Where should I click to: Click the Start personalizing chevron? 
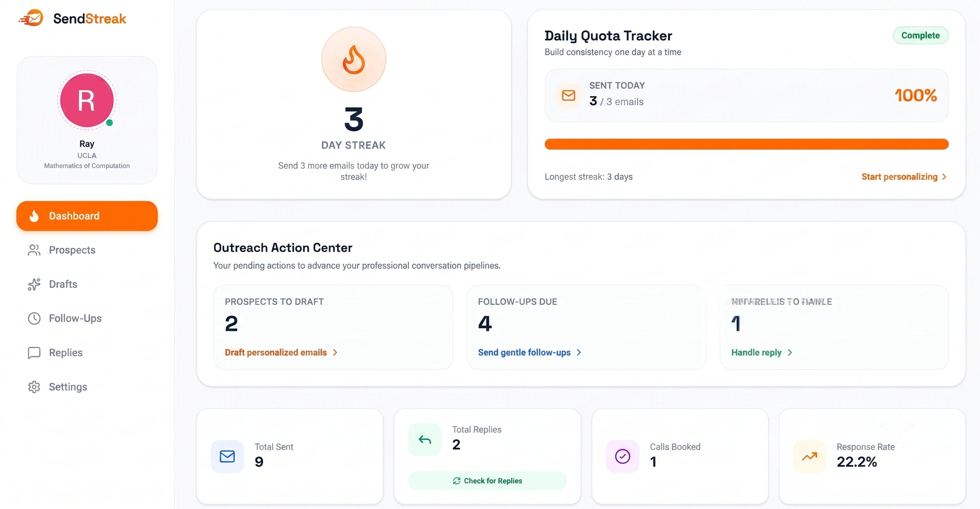coord(944,177)
